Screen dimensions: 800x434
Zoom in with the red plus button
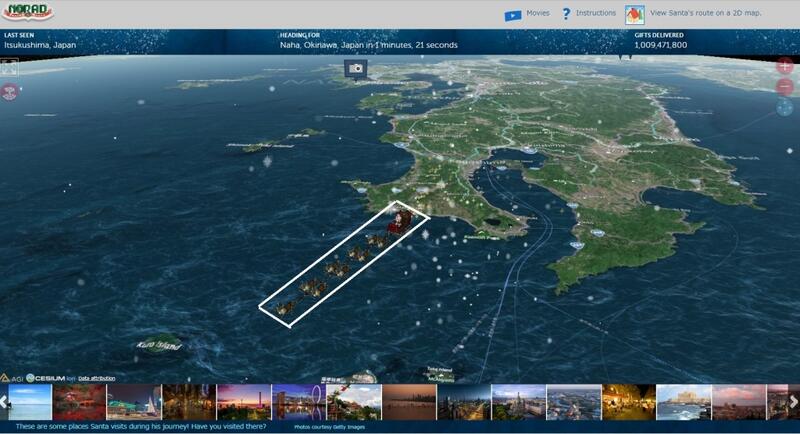click(x=785, y=66)
